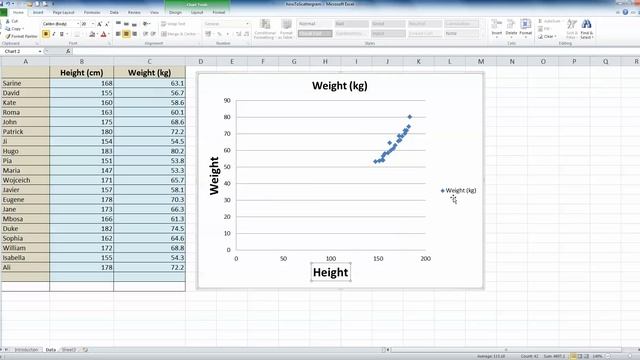This screenshot has height=360, width=640.
Task: Open Chart Tools Design tab
Action: click(x=175, y=12)
